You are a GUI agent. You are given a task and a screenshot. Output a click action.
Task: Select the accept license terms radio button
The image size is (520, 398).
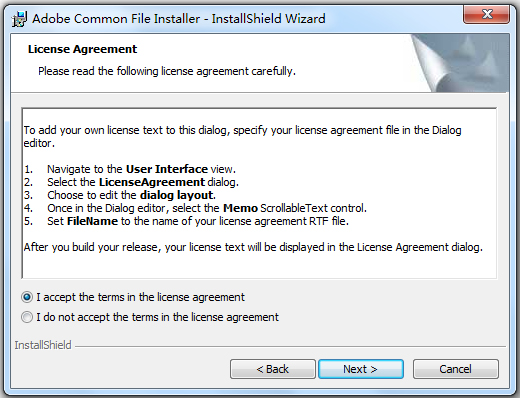click(x=27, y=297)
